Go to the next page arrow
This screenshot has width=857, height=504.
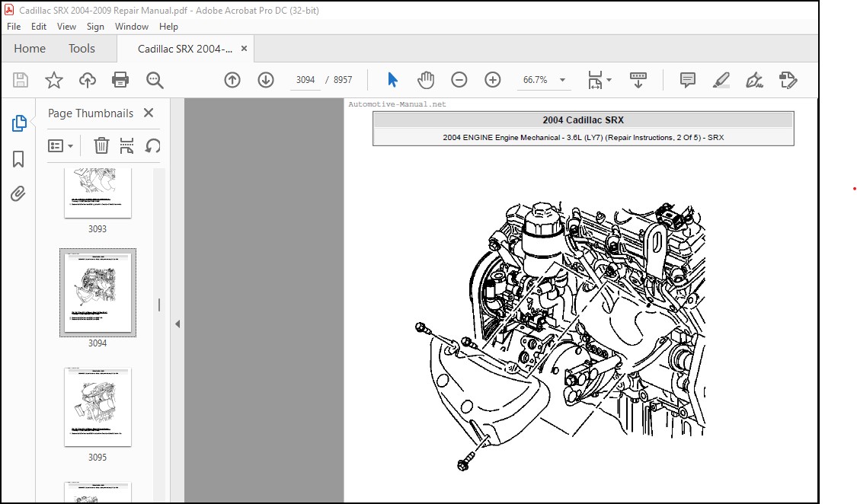click(266, 80)
